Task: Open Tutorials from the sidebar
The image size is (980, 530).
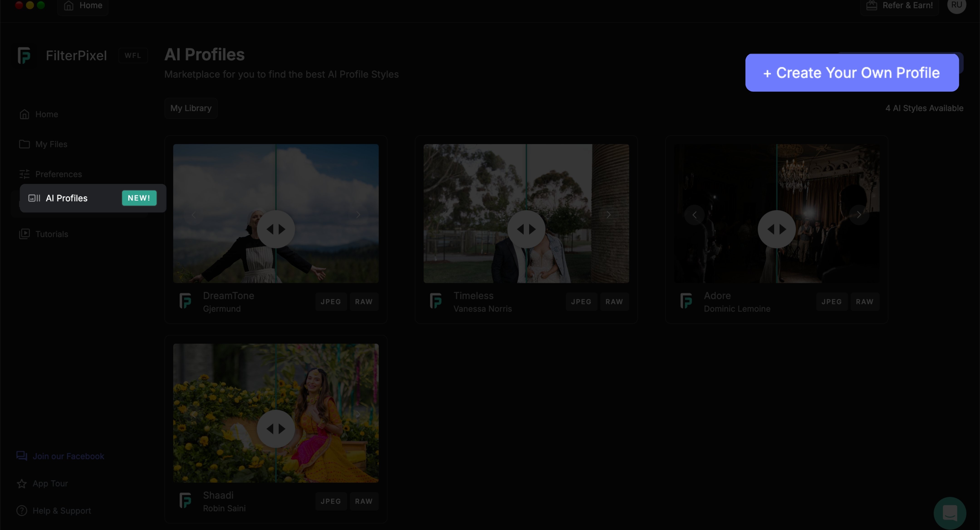Action: click(x=51, y=234)
